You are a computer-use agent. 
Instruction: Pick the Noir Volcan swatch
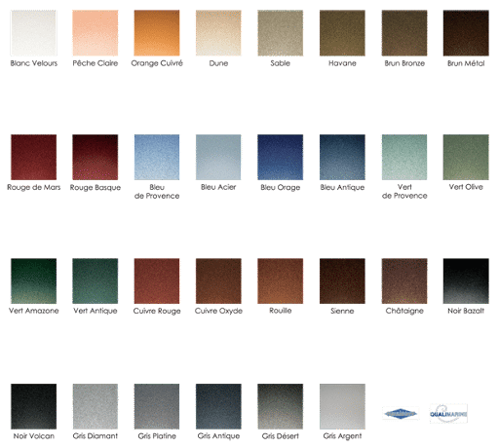pos(33,406)
